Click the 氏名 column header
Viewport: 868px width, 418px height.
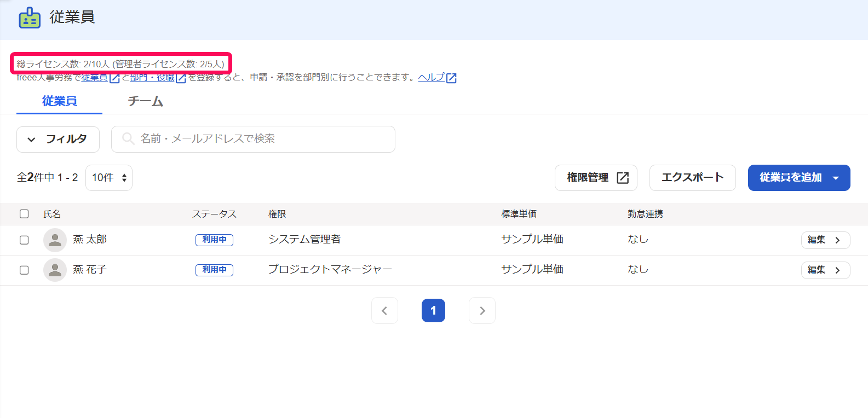click(52, 214)
